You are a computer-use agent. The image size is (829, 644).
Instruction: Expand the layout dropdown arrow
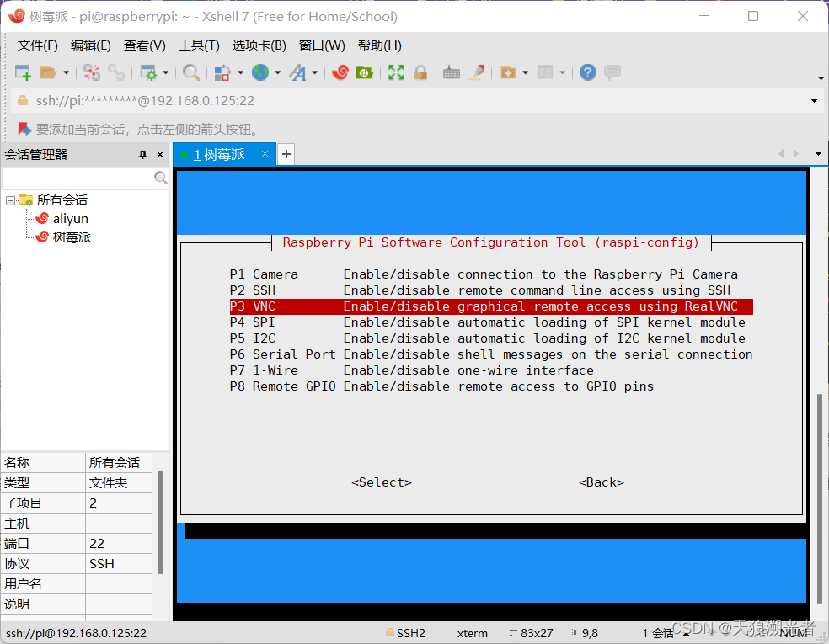(x=563, y=72)
